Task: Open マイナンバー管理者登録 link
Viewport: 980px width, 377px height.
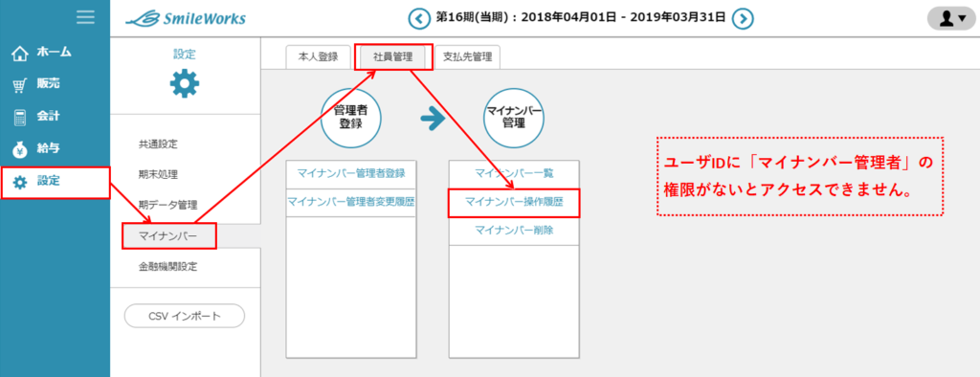Action: (351, 173)
